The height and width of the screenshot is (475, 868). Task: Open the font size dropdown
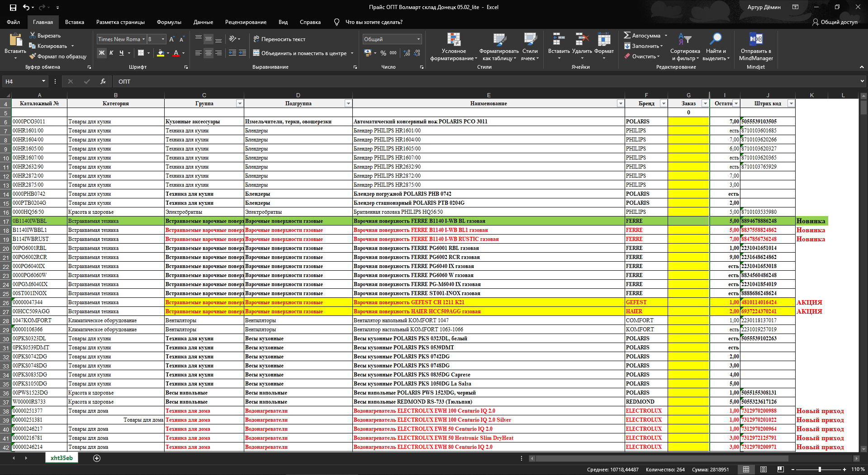point(163,39)
